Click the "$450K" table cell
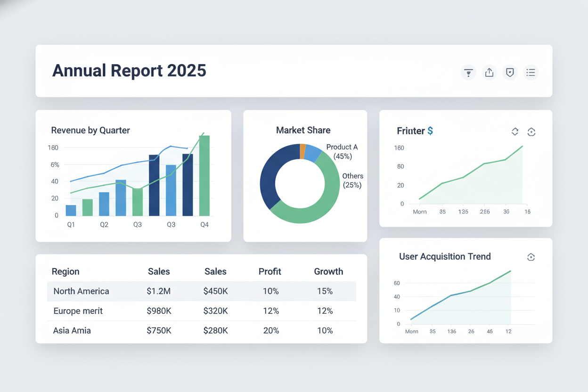This screenshot has width=588, height=392. pyautogui.click(x=215, y=291)
